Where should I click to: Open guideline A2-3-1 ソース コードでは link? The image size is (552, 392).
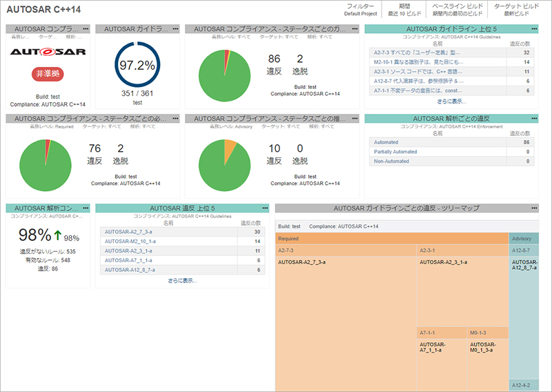point(418,72)
